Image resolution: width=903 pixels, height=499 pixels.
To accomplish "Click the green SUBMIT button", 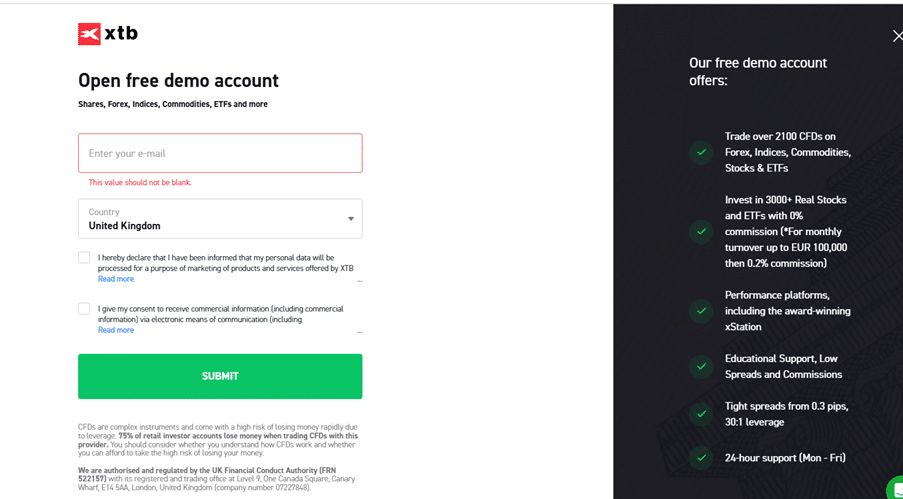I will 220,376.
